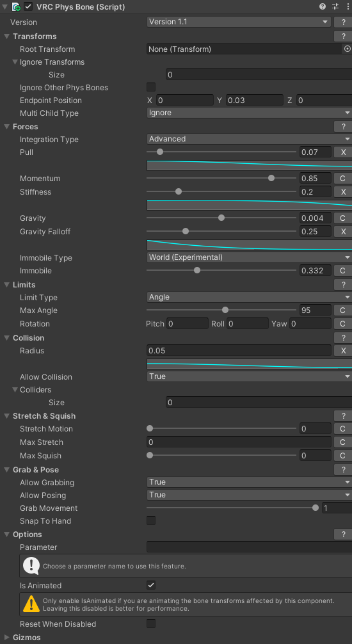Click the VRC Phys Bone script icon
This screenshot has width=352, height=644.
17,6
